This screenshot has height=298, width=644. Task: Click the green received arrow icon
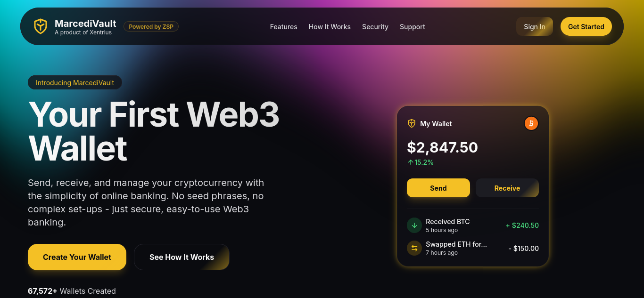(x=414, y=226)
